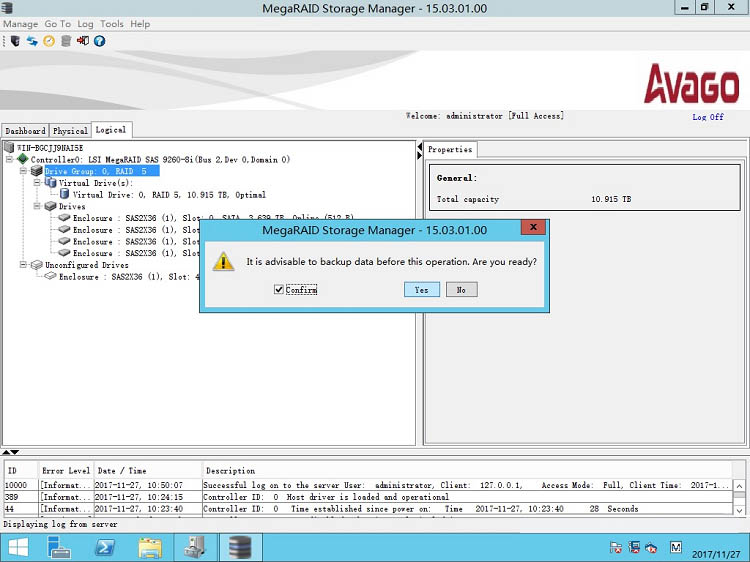Click the red-arrow Log Off door icon
This screenshot has width=750, height=562.
point(83,41)
